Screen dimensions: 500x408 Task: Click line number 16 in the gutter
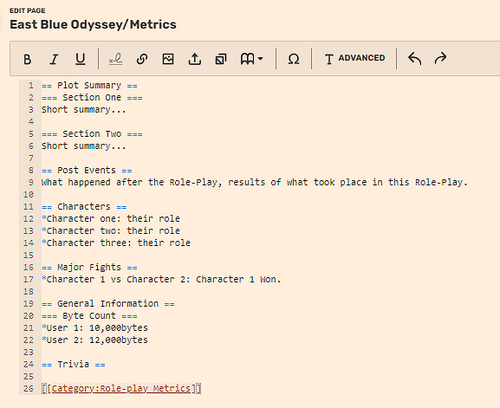(x=28, y=267)
